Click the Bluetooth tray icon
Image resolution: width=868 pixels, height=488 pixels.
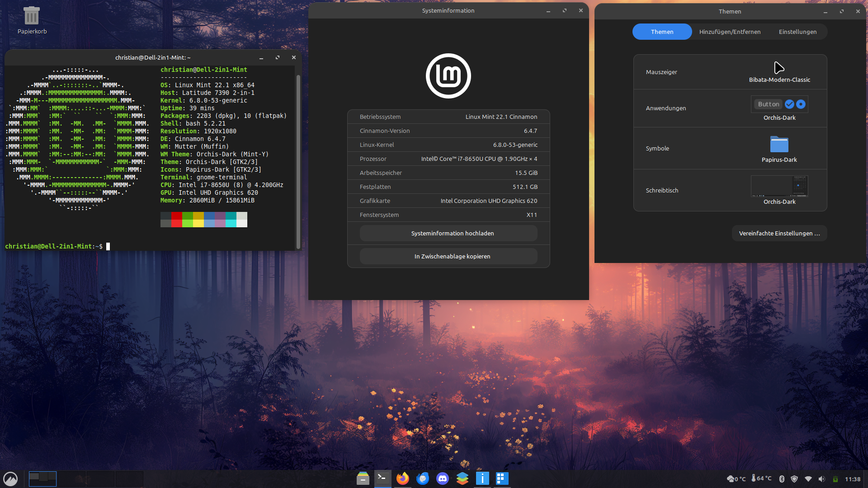[782, 479]
